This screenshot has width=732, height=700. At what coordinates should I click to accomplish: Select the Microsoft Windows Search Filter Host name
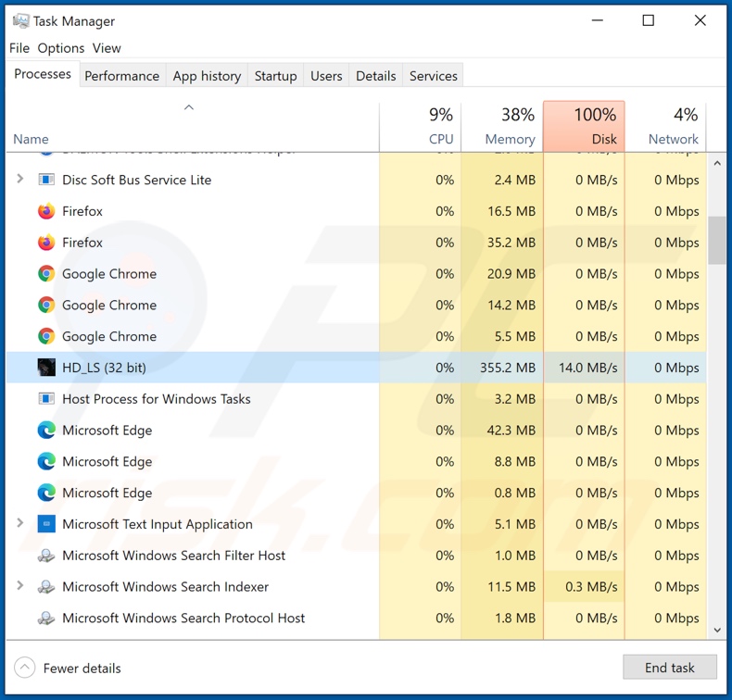pos(173,556)
